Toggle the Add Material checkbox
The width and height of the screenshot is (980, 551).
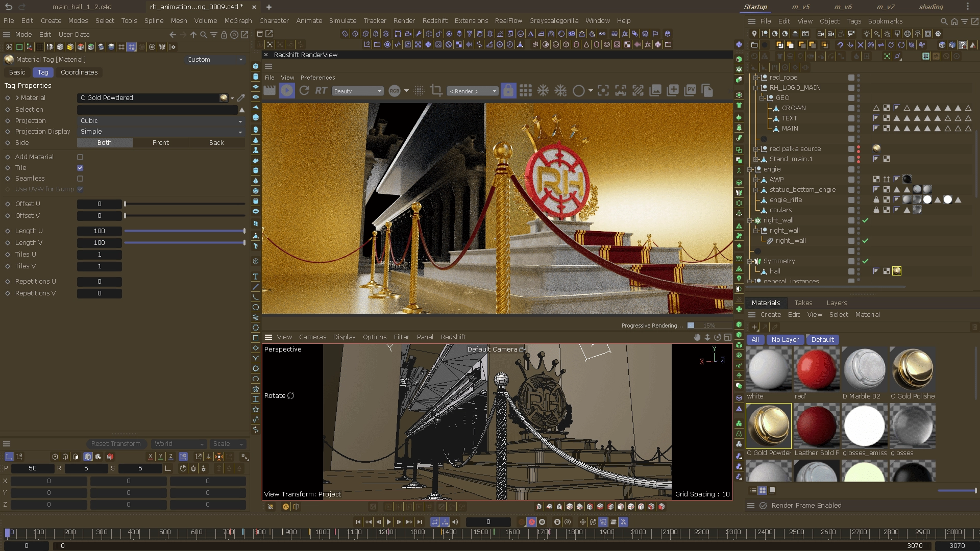point(80,157)
